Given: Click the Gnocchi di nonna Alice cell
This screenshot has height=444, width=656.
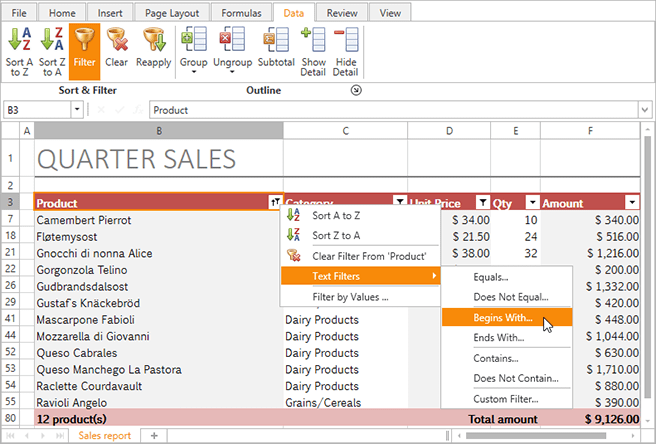Looking at the screenshot, I should point(159,253).
